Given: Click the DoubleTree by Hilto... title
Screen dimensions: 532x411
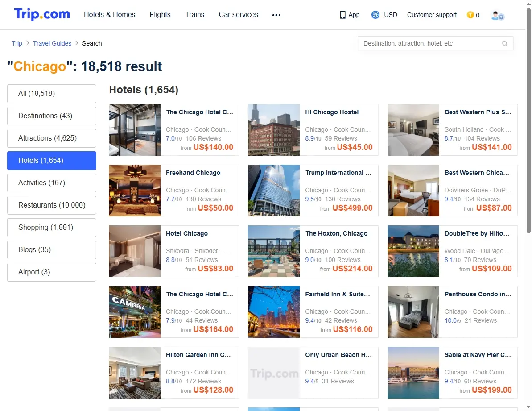Looking at the screenshot, I should coord(477,233).
